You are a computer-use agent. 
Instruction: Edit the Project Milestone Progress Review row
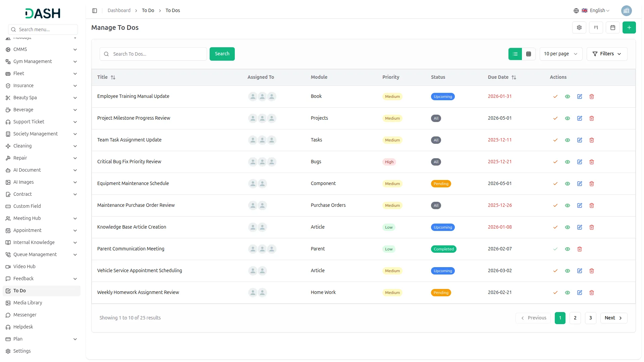tap(579, 118)
